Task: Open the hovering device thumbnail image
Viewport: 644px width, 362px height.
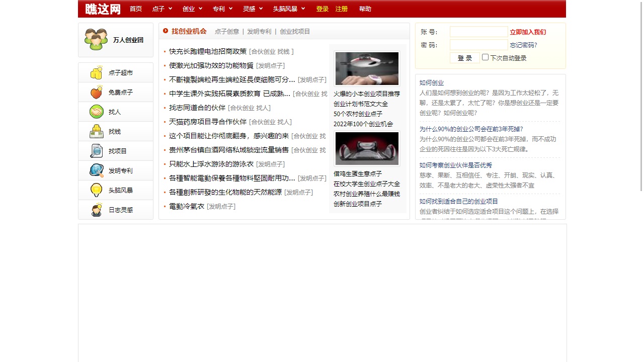Action: [x=367, y=68]
